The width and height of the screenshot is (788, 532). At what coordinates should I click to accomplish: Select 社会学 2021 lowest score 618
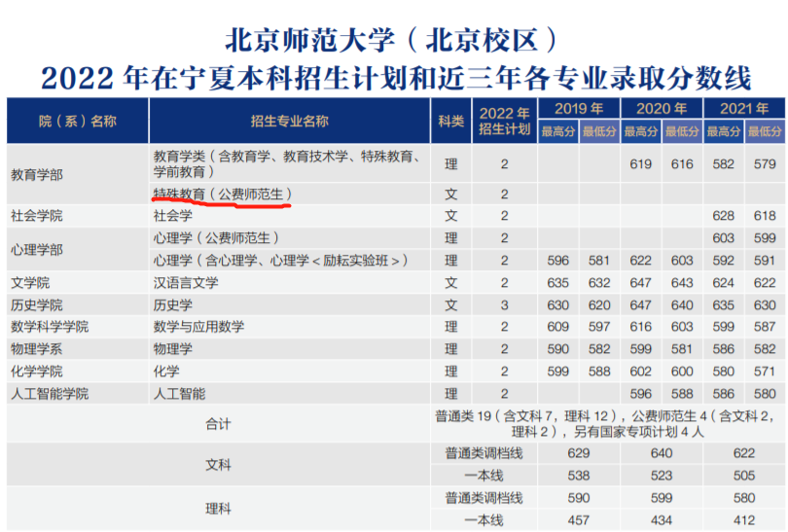[x=765, y=216]
